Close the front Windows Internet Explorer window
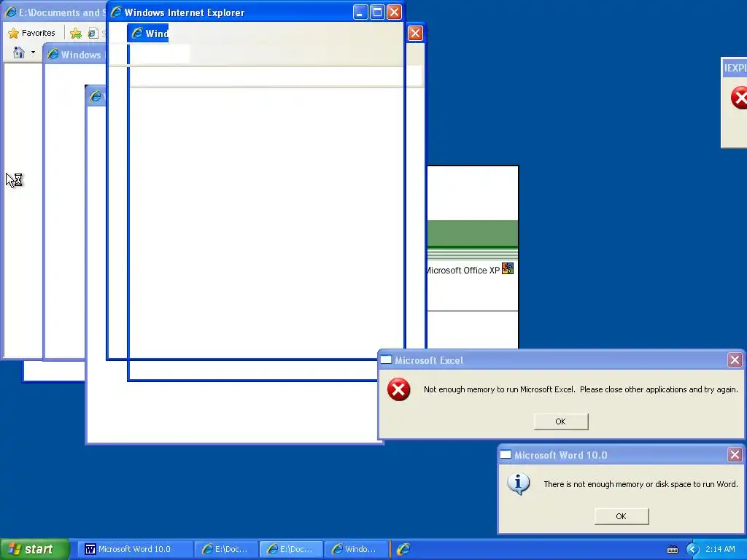This screenshot has height=560, width=747. (394, 12)
